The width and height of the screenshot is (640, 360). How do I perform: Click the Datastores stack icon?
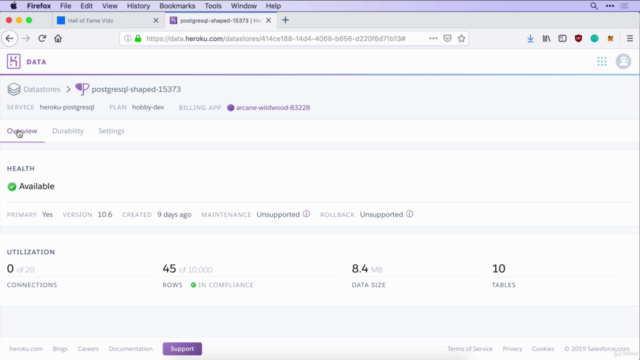click(14, 89)
